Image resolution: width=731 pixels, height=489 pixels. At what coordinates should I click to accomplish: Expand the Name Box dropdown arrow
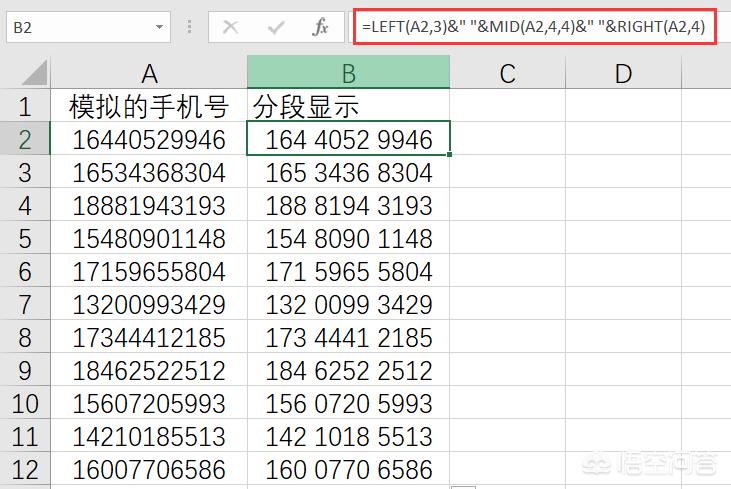point(159,27)
